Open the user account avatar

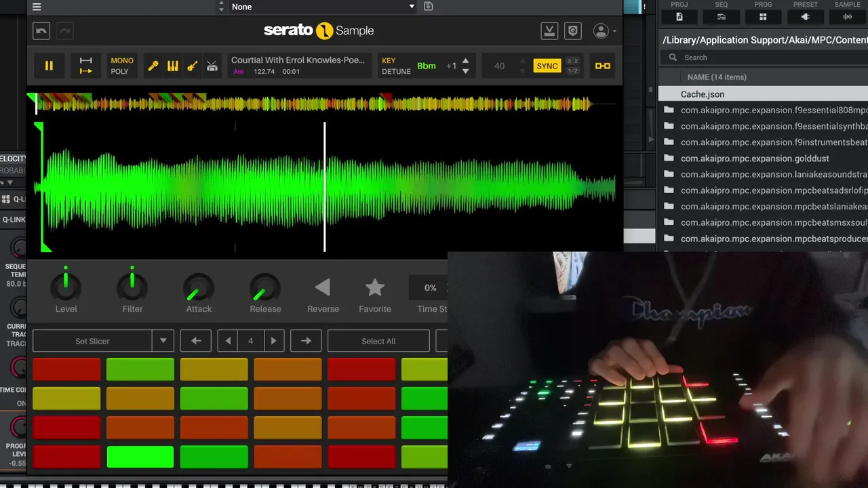click(600, 30)
